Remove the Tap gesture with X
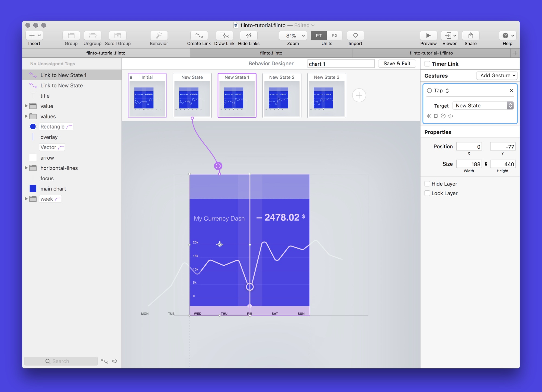 point(511,91)
